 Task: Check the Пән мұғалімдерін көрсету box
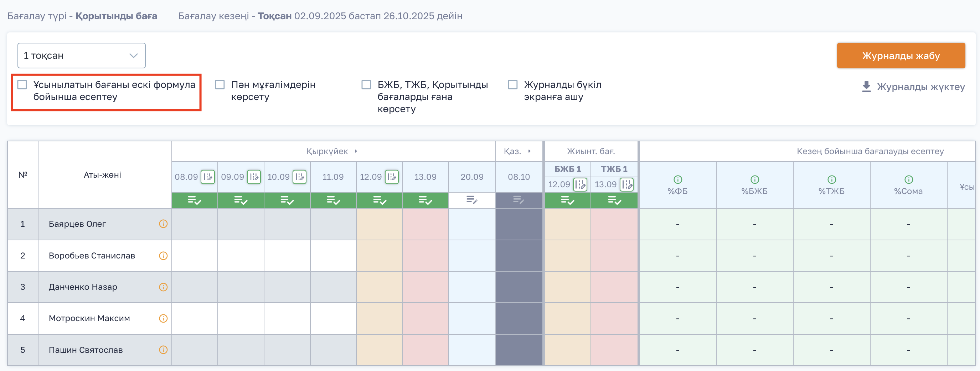point(220,84)
